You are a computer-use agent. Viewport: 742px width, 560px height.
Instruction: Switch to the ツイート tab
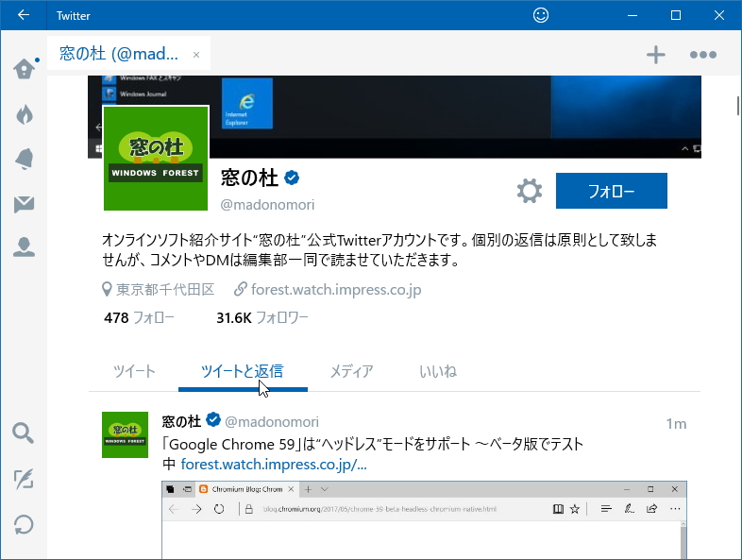134,371
